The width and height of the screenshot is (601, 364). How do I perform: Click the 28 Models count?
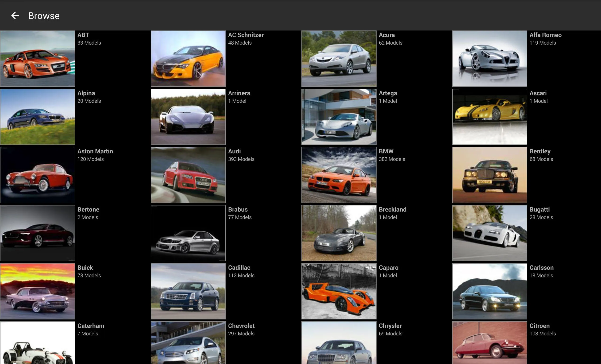pyautogui.click(x=541, y=217)
